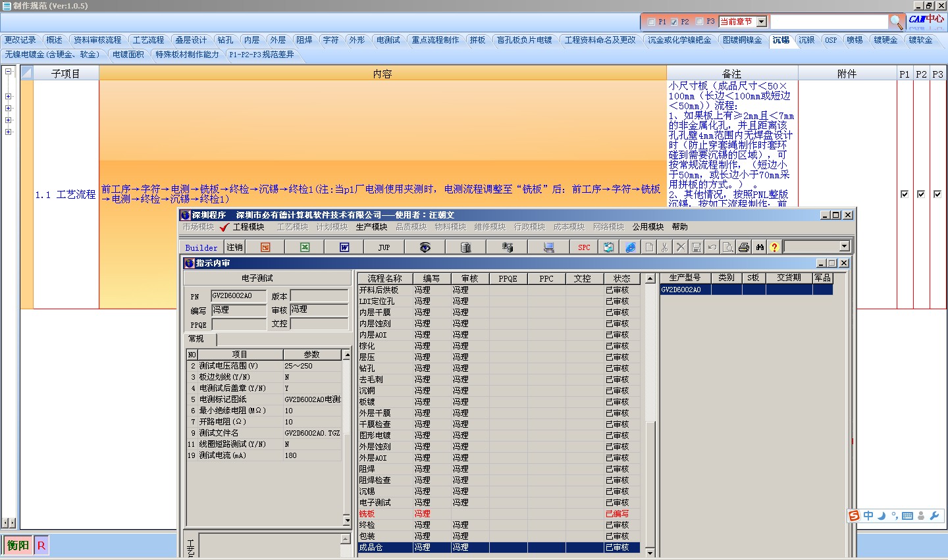Open the 工程模块 menu
This screenshot has height=560, width=948.
click(249, 227)
